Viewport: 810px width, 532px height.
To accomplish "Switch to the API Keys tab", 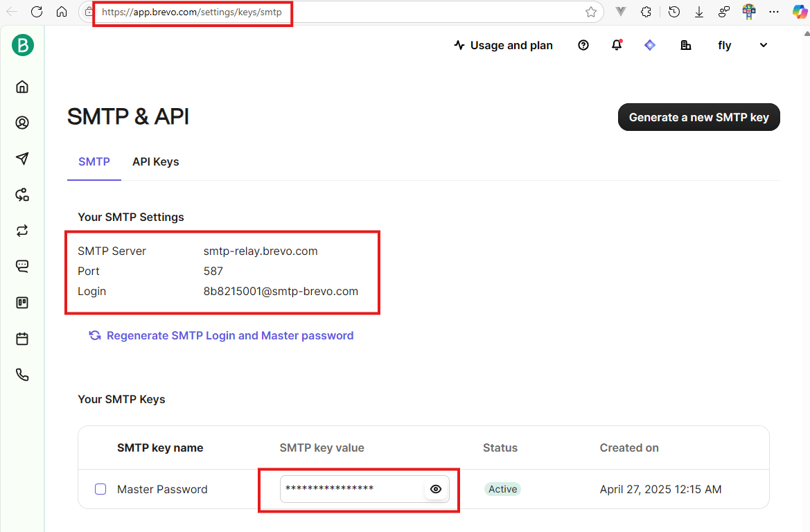I will pos(155,162).
